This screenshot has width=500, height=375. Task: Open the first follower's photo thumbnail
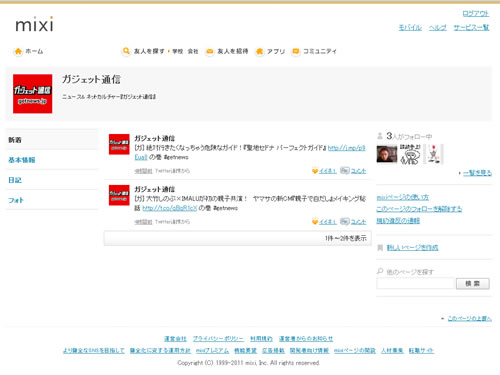[387, 154]
